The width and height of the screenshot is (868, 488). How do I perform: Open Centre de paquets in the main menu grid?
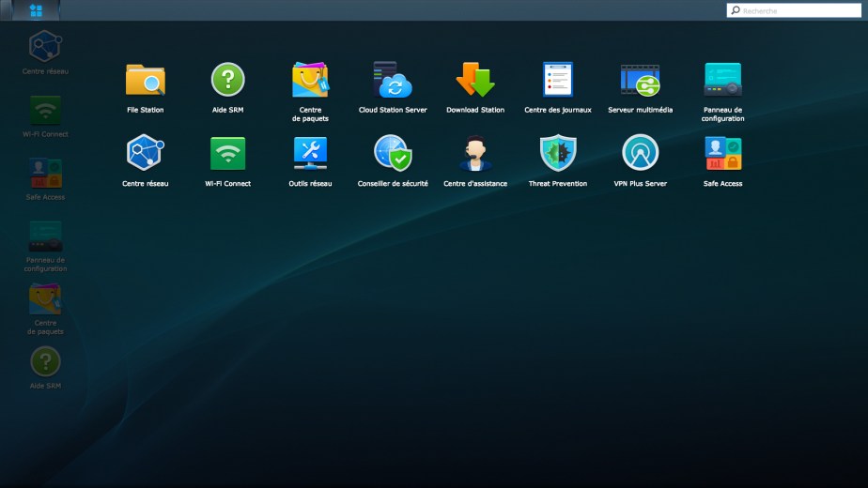[310, 81]
